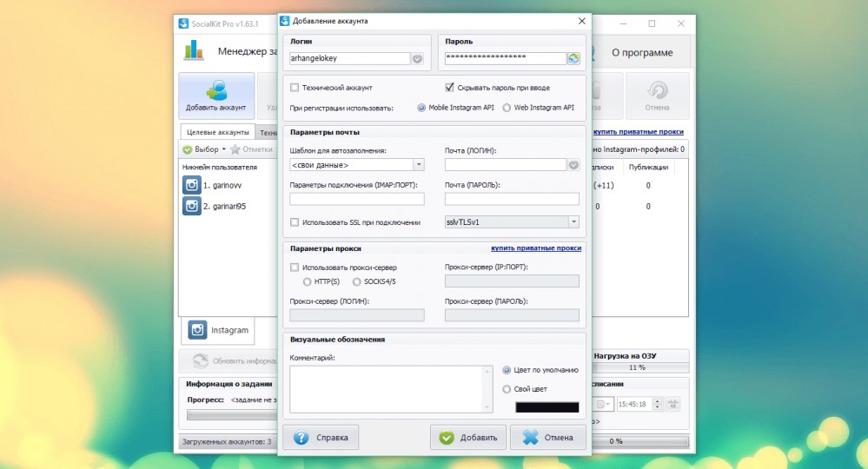The image size is (868, 469).
Task: Open the Справка help button
Action: click(321, 438)
